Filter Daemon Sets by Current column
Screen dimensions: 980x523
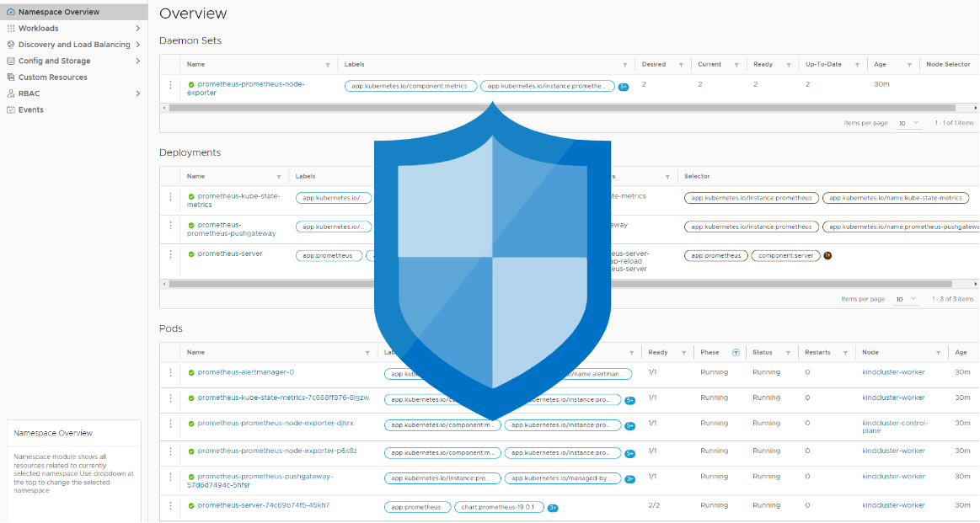pyautogui.click(x=736, y=65)
